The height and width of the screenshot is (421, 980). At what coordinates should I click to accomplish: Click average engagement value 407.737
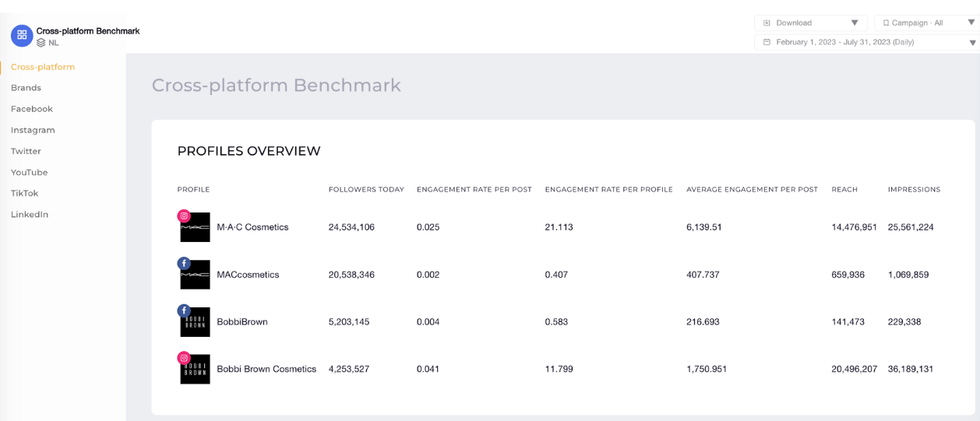(703, 275)
